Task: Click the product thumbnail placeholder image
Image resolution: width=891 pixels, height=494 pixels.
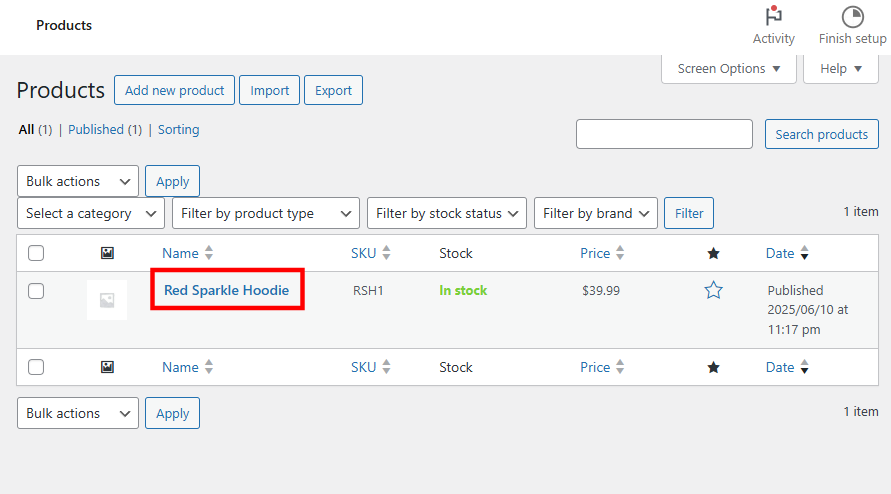Action: click(107, 299)
